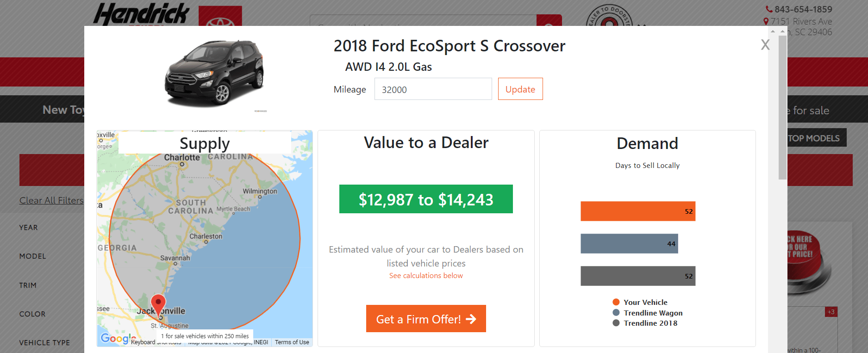The image size is (868, 353).
Task: Expand the YEAR filter section
Action: coord(29,227)
